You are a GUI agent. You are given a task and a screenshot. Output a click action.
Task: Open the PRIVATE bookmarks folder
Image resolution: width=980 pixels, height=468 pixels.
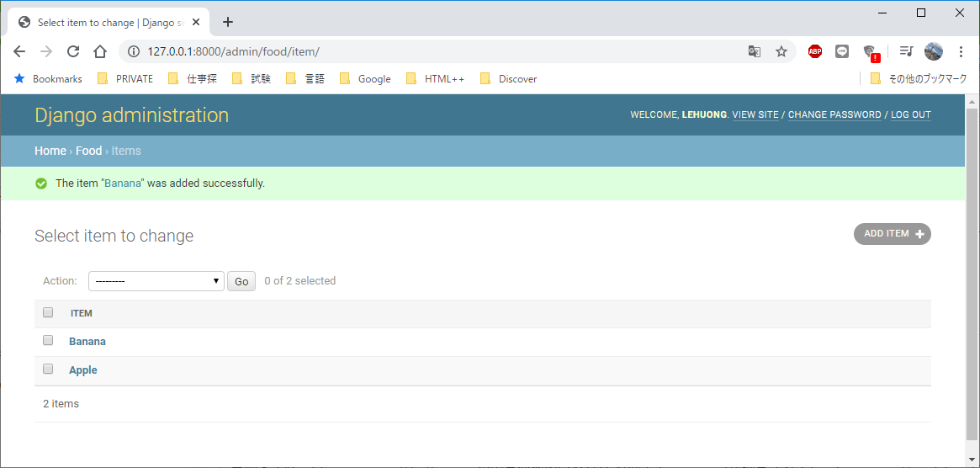coord(125,79)
